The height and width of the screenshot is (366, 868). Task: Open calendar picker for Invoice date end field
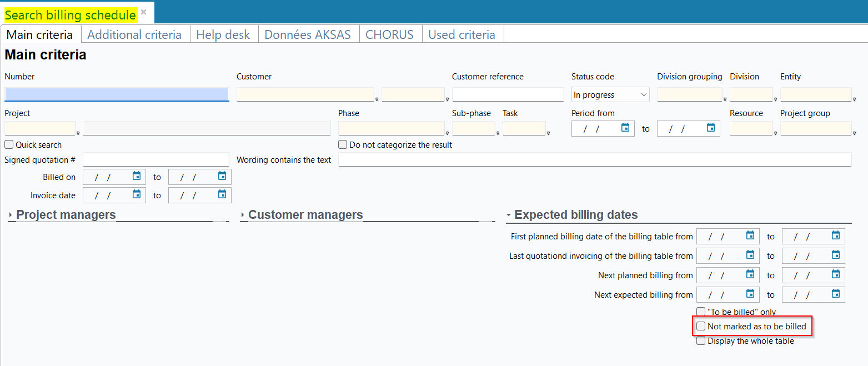(x=222, y=194)
